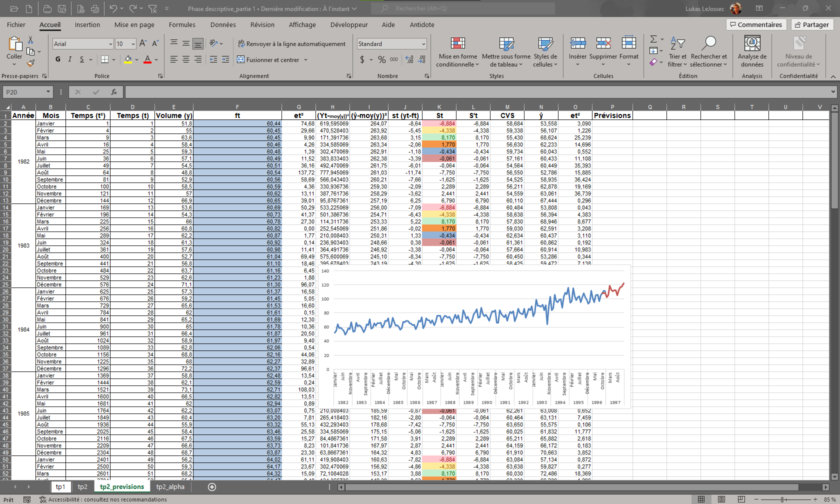
Task: Toggle italic formatting I button
Action: pos(69,59)
